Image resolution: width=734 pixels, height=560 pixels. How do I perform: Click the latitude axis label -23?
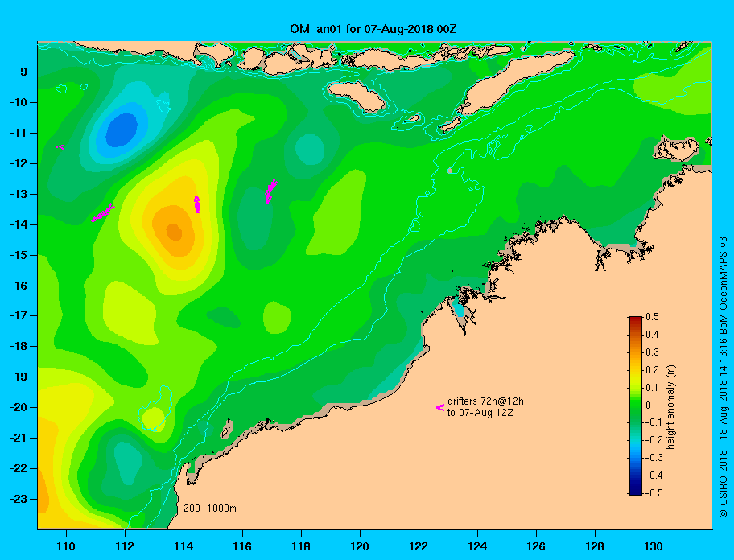tap(18, 499)
